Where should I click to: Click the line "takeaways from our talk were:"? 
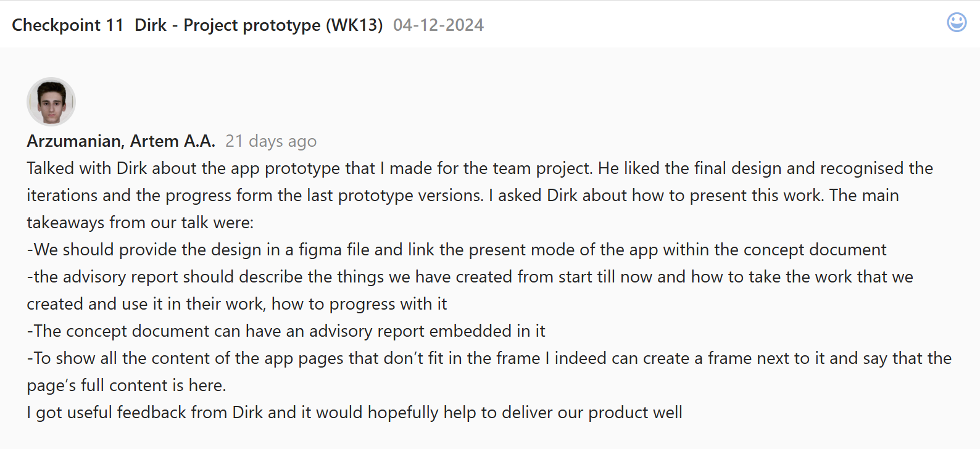coord(140,223)
